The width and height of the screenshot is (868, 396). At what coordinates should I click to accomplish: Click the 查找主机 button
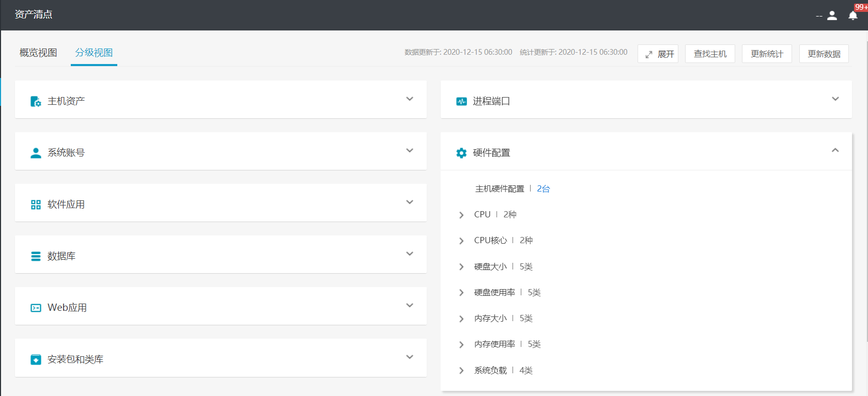coord(710,54)
